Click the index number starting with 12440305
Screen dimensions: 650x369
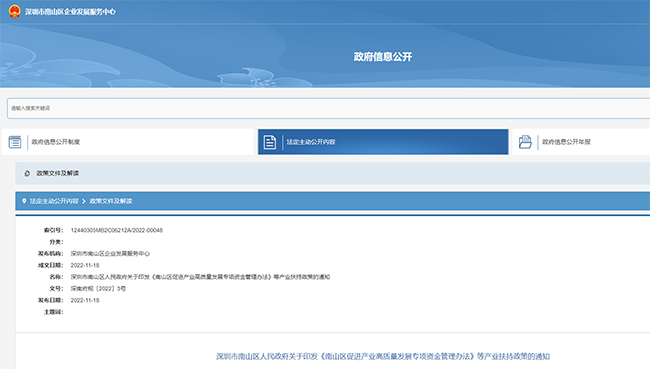pos(116,230)
